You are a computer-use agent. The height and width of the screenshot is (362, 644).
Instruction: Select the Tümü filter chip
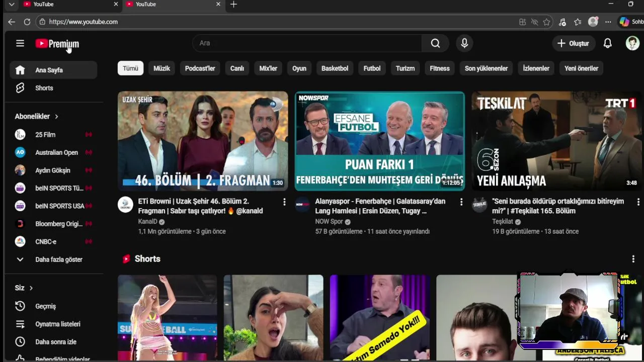pyautogui.click(x=130, y=68)
